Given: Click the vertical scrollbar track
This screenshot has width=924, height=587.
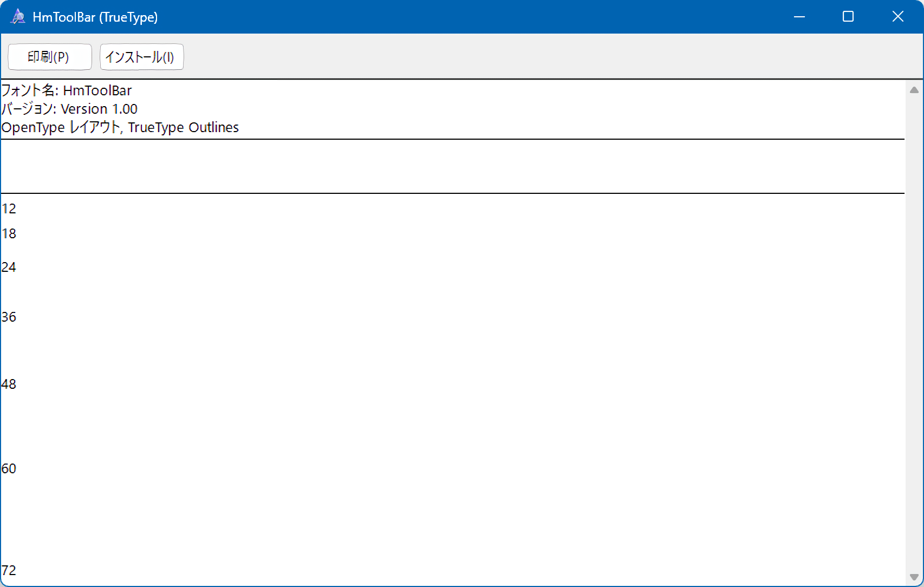Looking at the screenshot, I should [914, 325].
